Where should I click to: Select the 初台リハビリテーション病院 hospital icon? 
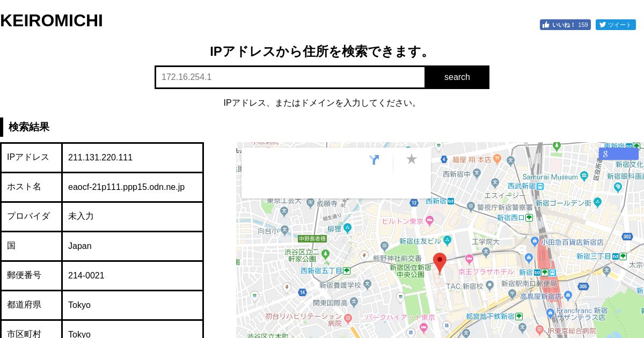(348, 319)
